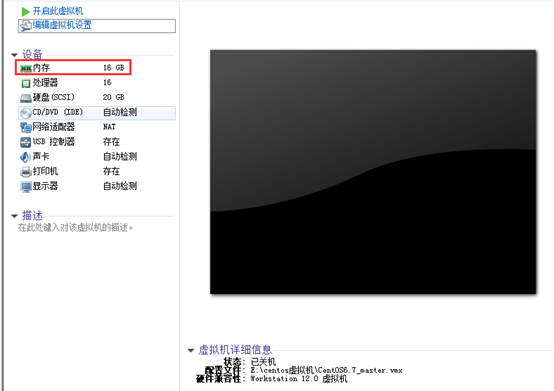
Task: Click the 声卡 sound card label
Action: point(41,156)
